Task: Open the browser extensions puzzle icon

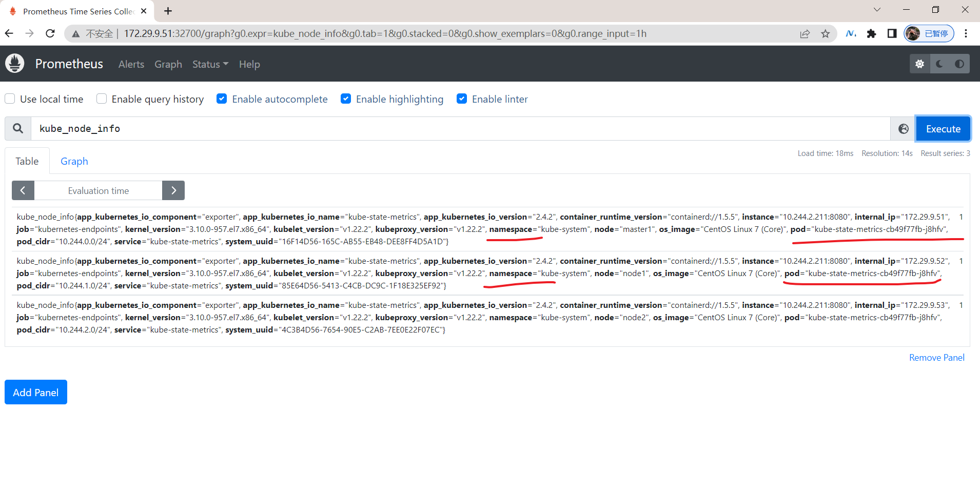Action: [871, 34]
